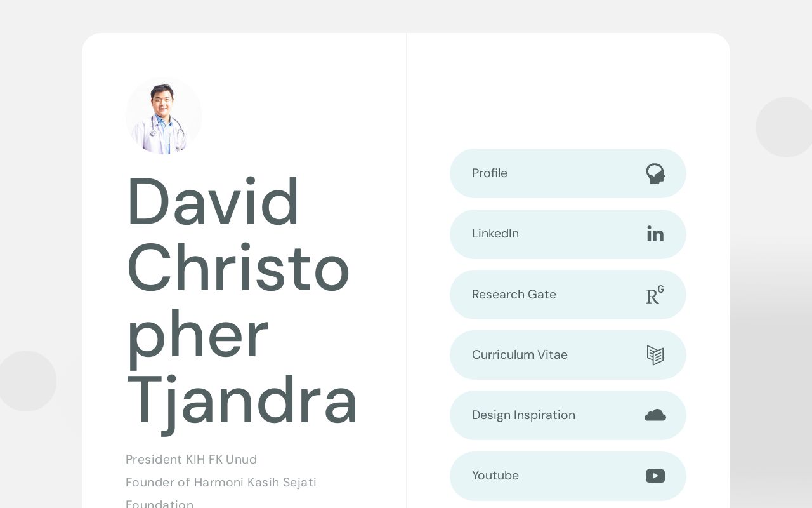Image resolution: width=812 pixels, height=508 pixels.
Task: Open the Design Inspiration link
Action: [x=568, y=415]
